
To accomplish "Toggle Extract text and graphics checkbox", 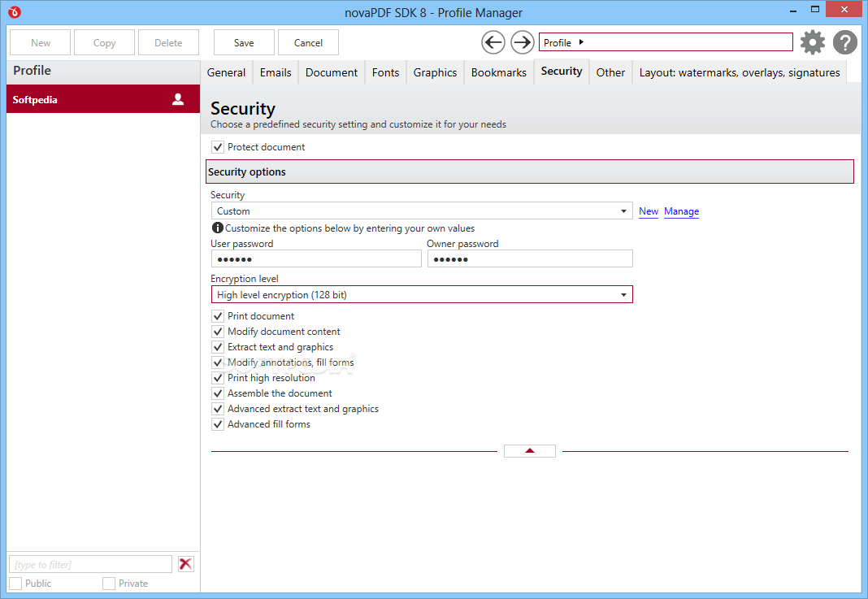I will 218,347.
